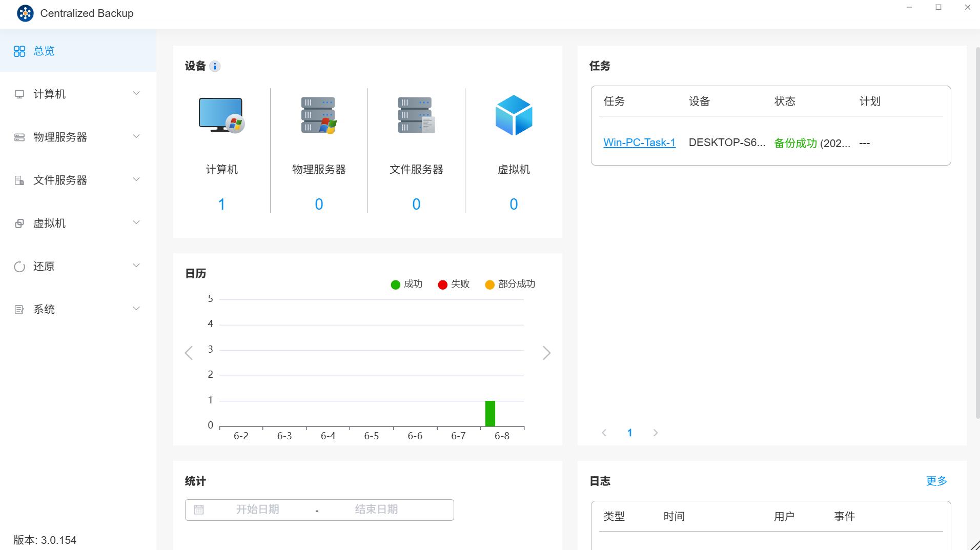
Task: Go to next page of 任务 list
Action: [655, 433]
